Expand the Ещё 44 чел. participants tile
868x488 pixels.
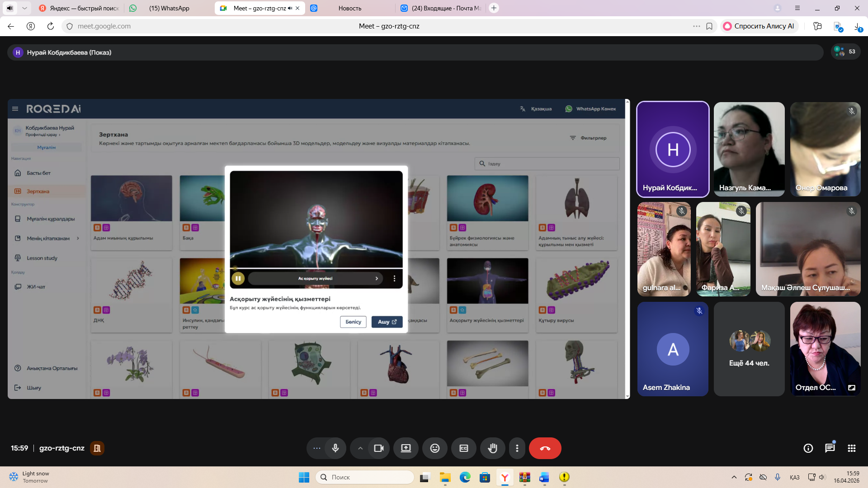click(749, 349)
